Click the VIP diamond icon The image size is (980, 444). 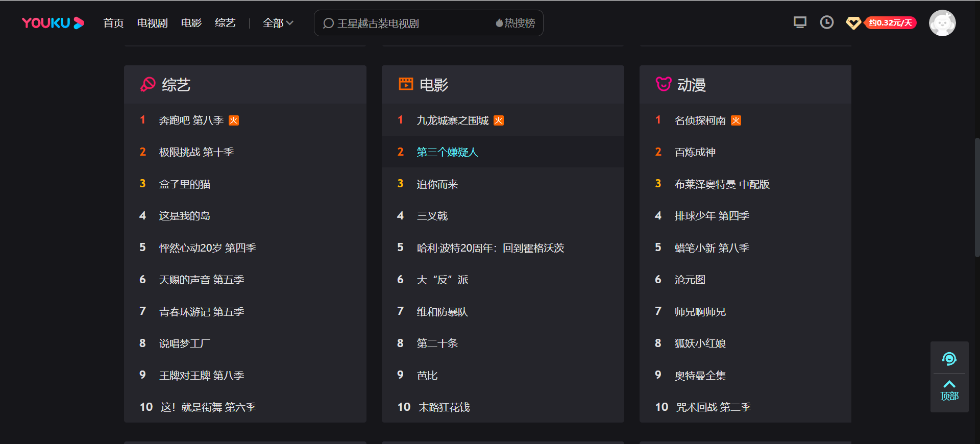(x=853, y=23)
